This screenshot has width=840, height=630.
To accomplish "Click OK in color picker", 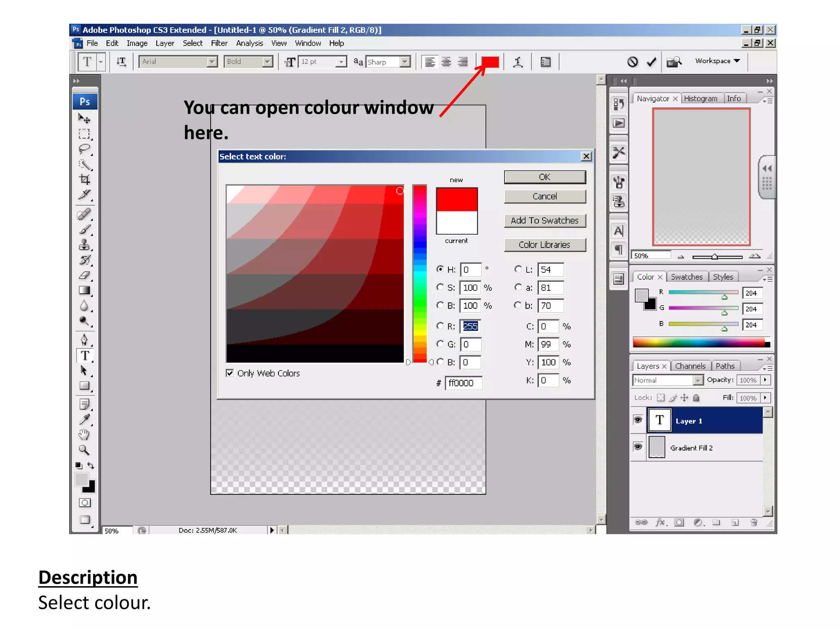I will point(545,177).
